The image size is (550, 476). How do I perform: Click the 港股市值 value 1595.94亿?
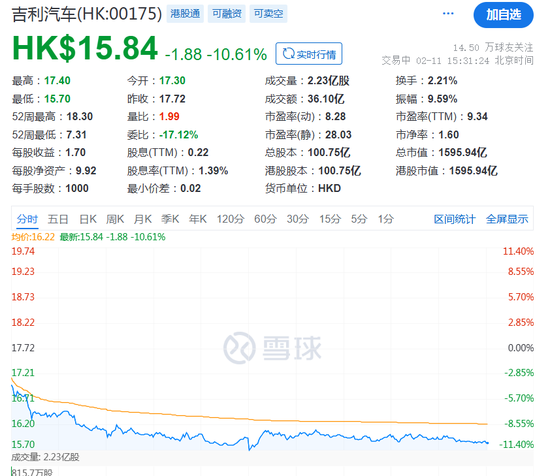[474, 171]
